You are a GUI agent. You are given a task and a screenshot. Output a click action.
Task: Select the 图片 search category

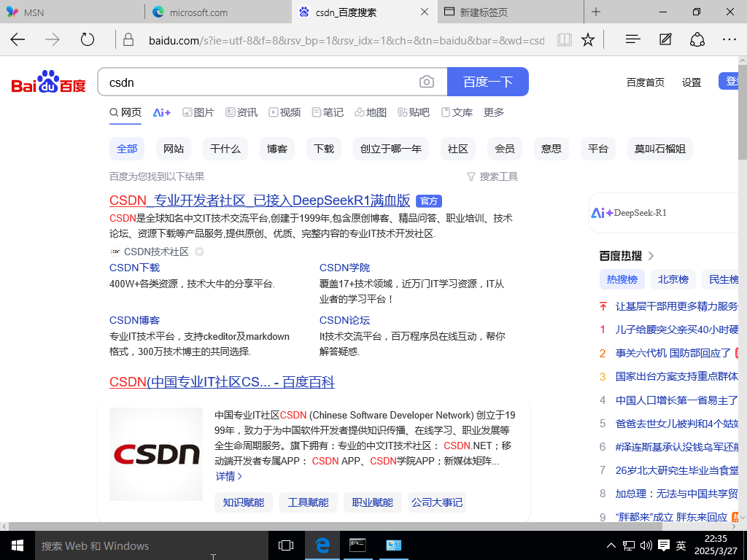(198, 112)
